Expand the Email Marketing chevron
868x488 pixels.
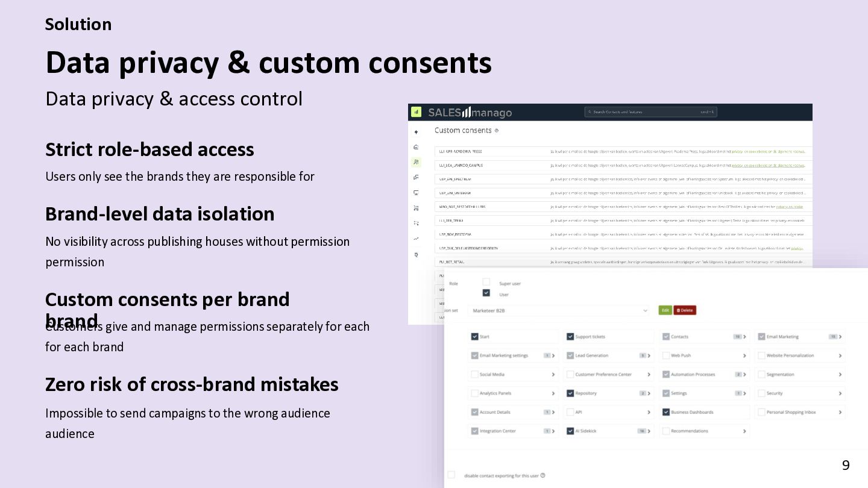click(x=840, y=337)
